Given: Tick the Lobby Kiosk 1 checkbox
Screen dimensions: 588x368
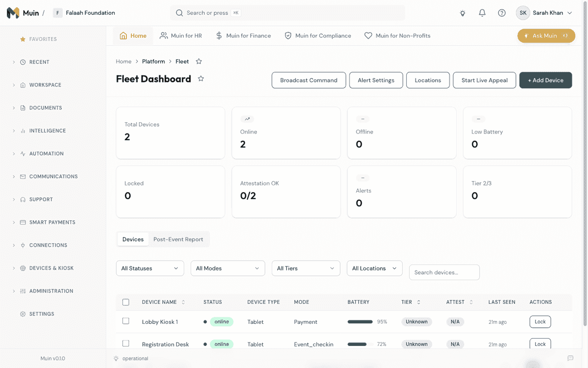Looking at the screenshot, I should pyautogui.click(x=126, y=321).
